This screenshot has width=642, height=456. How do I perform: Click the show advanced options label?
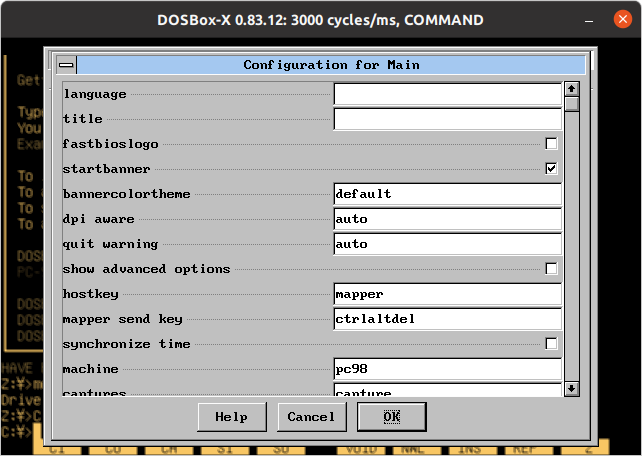(146, 269)
